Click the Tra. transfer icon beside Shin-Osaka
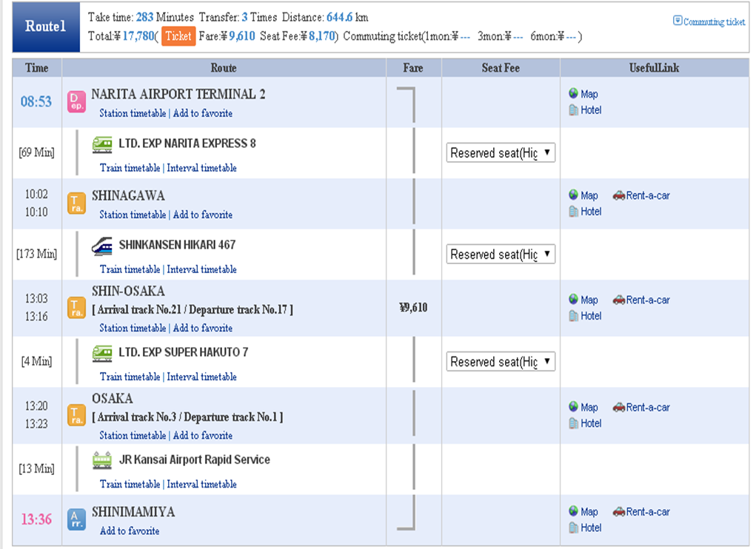 tap(76, 308)
